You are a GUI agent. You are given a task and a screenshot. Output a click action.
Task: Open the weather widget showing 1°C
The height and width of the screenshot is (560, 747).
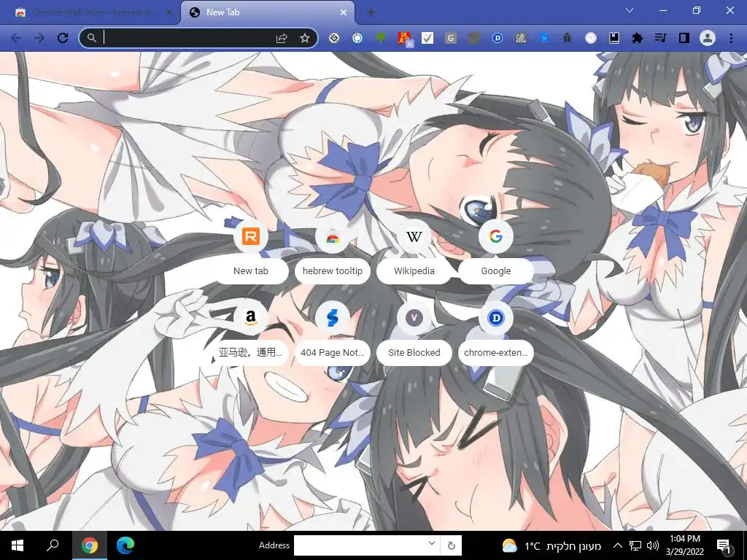551,545
